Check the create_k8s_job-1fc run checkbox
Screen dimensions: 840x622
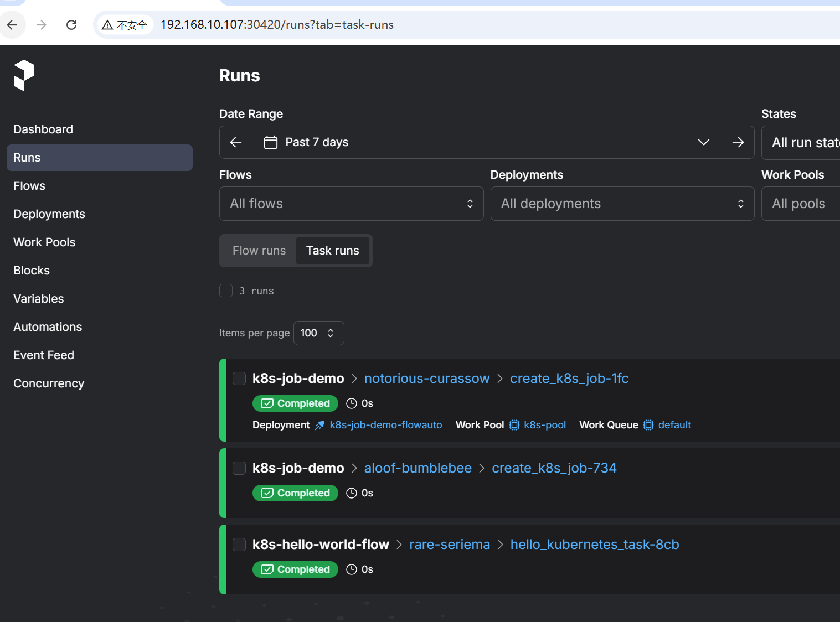coord(239,379)
